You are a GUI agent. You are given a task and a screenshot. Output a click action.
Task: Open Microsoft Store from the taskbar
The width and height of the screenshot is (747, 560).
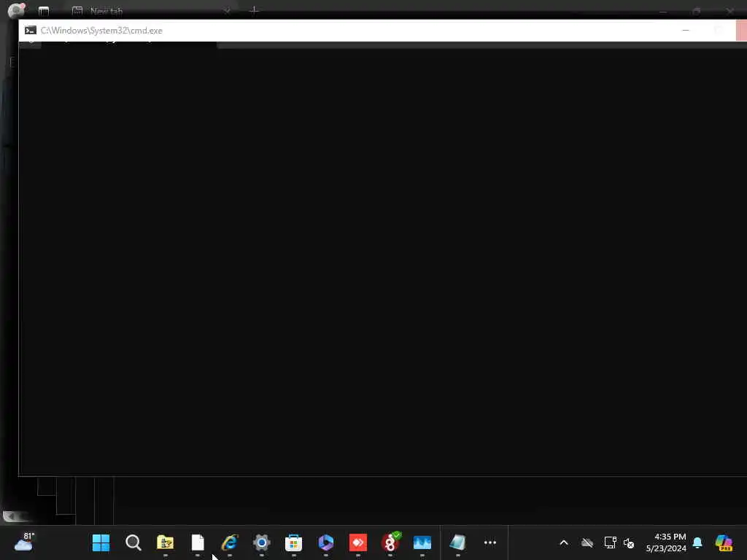pos(293,542)
